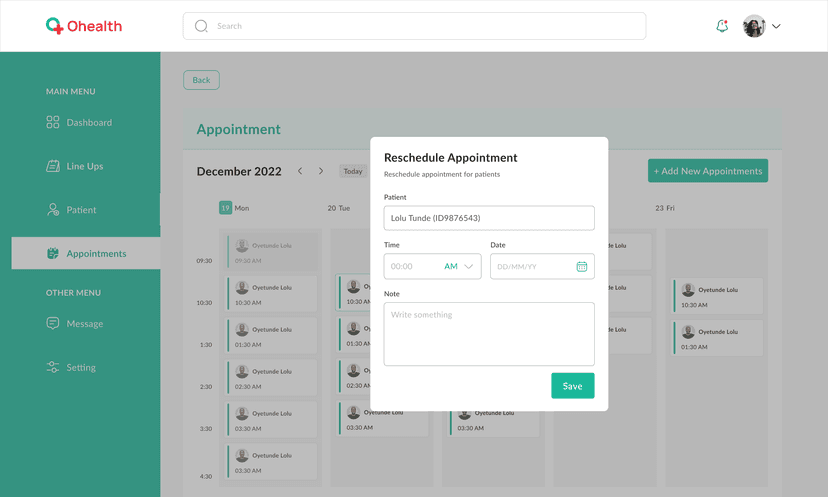Save the rescheduled appointment
Image resolution: width=828 pixels, height=497 pixels.
572,386
